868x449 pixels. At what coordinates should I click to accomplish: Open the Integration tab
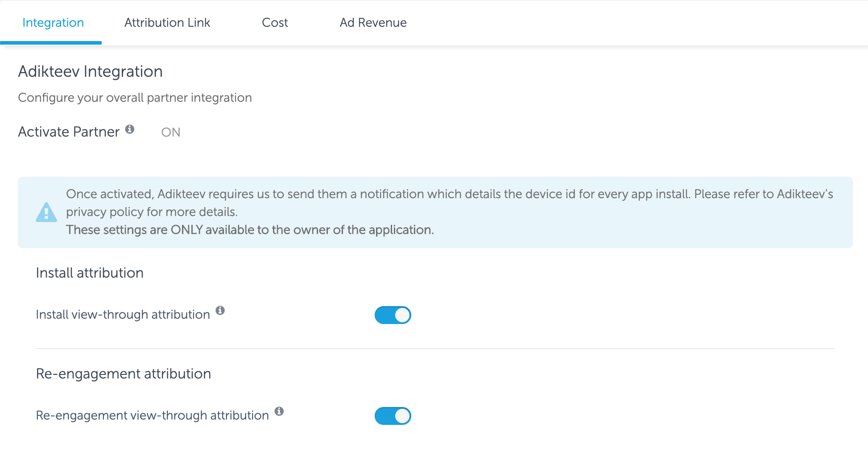[53, 23]
